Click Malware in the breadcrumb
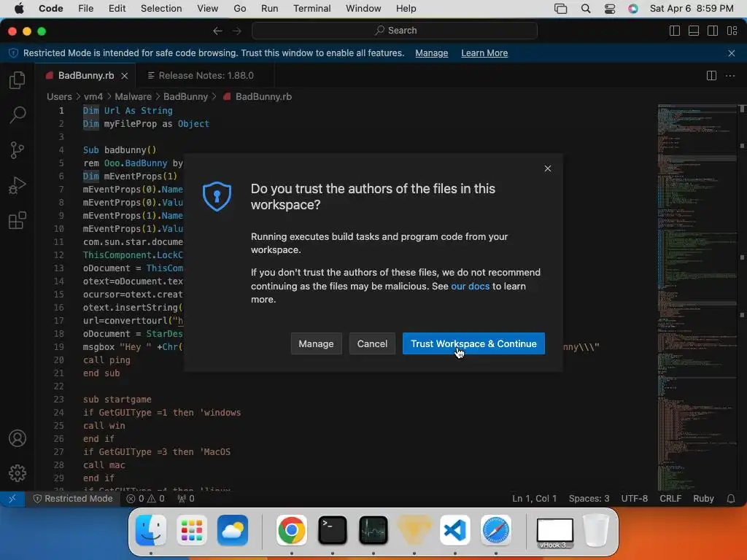The image size is (747, 560). (133, 97)
